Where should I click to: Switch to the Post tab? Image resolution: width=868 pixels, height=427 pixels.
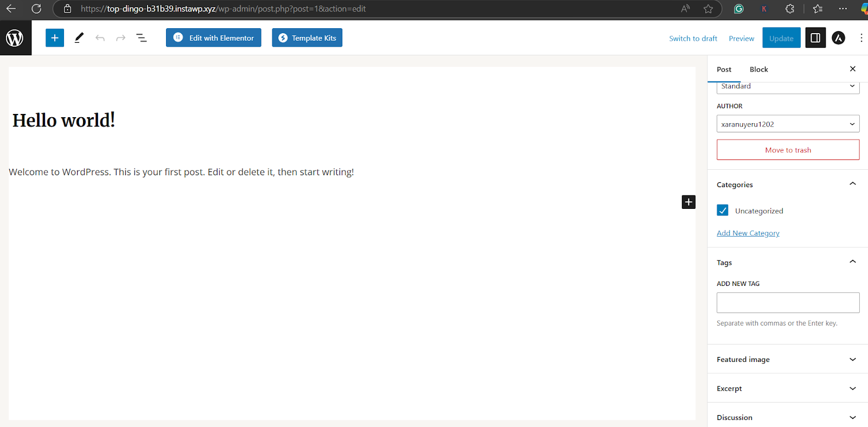[724, 69]
